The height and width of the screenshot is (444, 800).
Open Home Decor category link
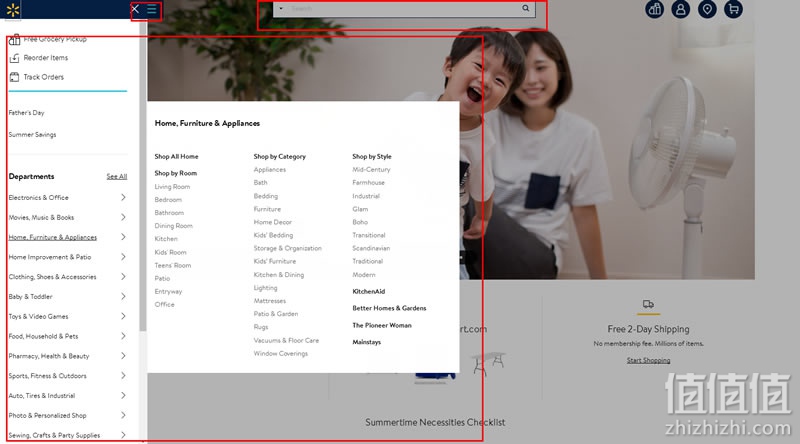(x=272, y=223)
